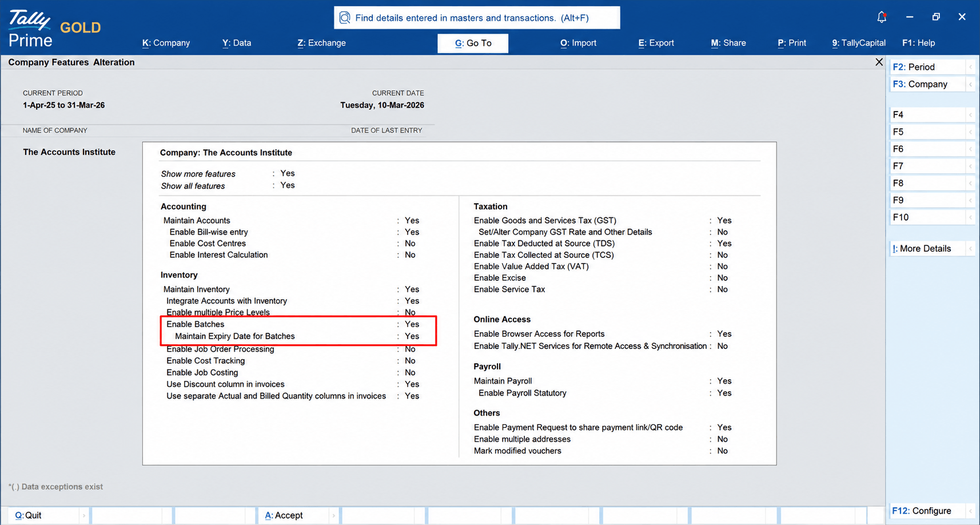Screen dimensions: 980x525
Task: Toggle Enable Goods and Services Tax value
Action: (724, 220)
